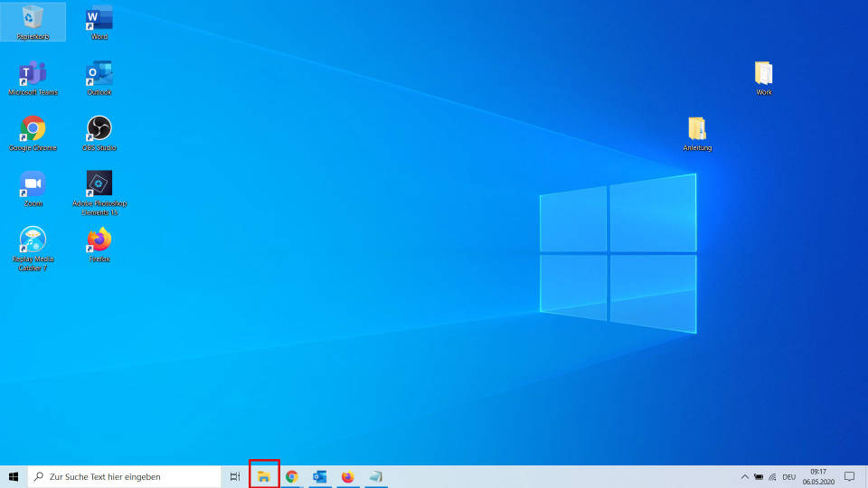Select the Anleitung folder on desktop
Viewport: 868px width, 488px height.
(697, 129)
